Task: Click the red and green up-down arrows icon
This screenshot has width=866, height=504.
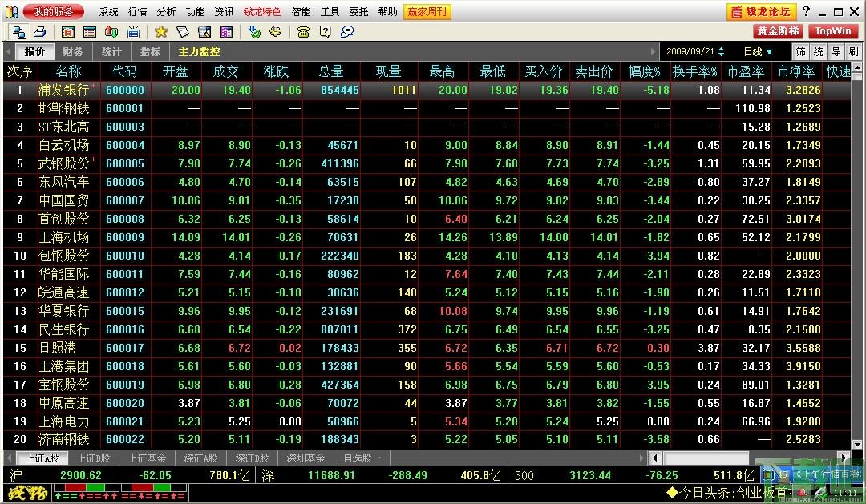Action: (x=111, y=32)
